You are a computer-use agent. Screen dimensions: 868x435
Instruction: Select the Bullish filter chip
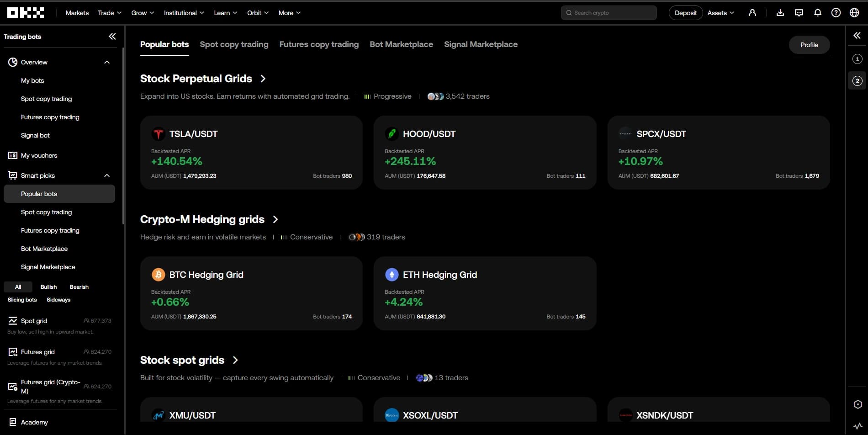point(48,287)
